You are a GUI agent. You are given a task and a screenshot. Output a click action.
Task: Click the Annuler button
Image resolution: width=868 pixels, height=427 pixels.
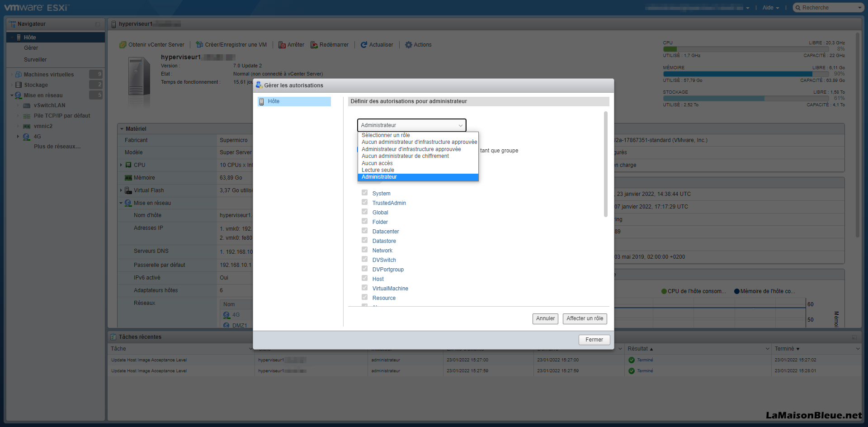point(545,319)
